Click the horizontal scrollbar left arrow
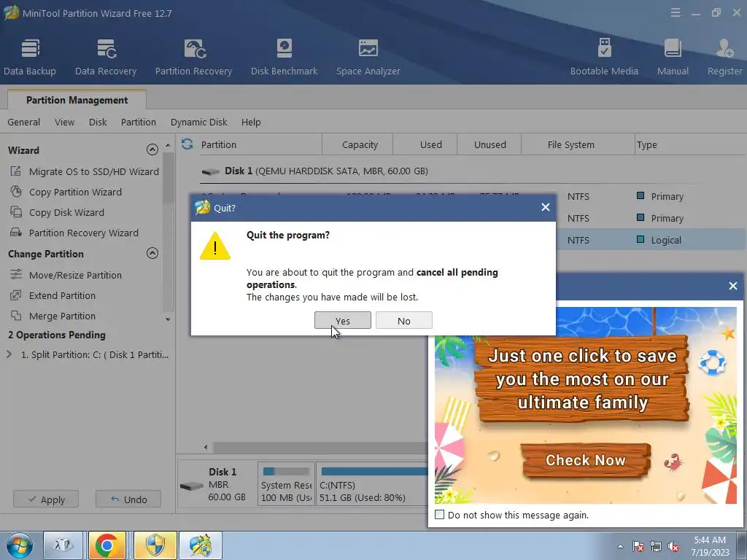 [206, 447]
